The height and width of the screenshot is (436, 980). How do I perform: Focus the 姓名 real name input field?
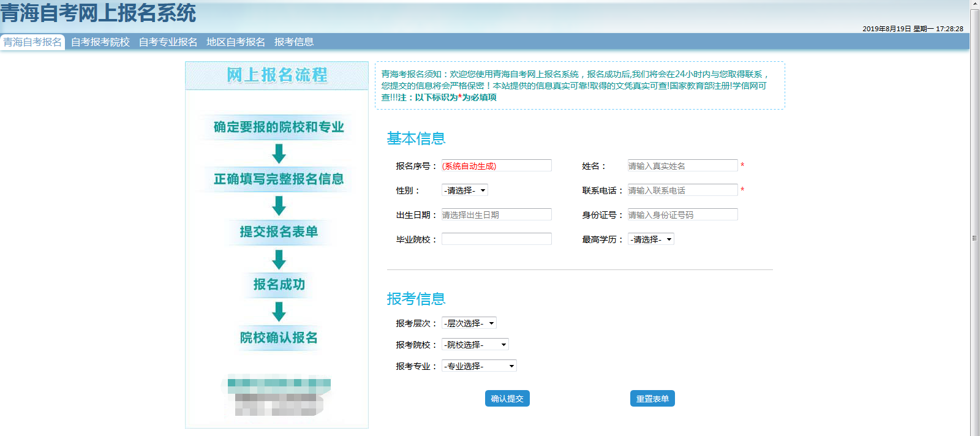(x=682, y=166)
